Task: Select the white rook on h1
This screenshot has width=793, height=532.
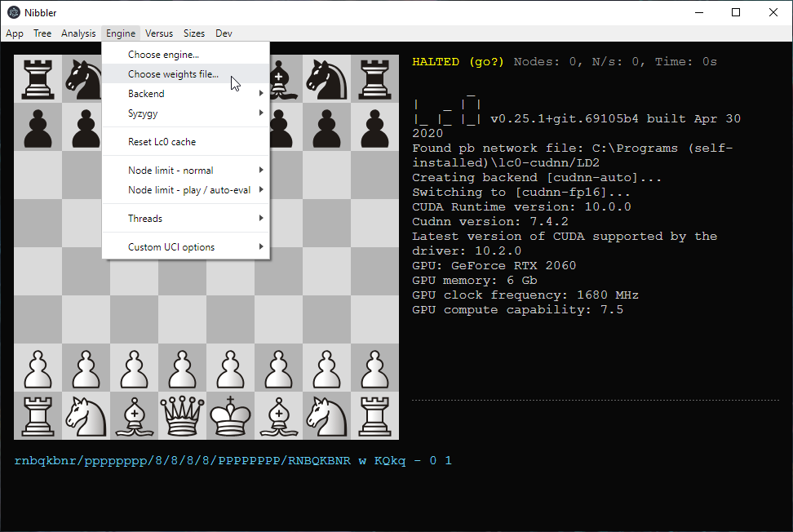Action: coord(374,416)
